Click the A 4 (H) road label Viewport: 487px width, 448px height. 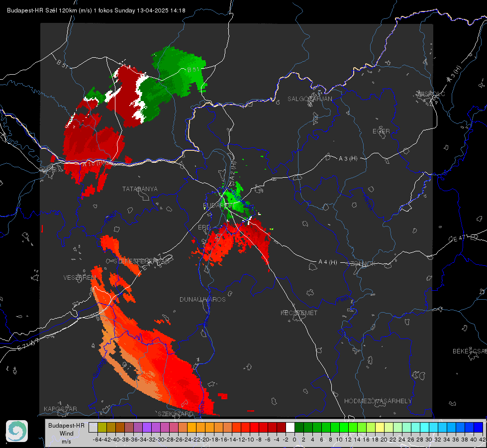point(328,262)
